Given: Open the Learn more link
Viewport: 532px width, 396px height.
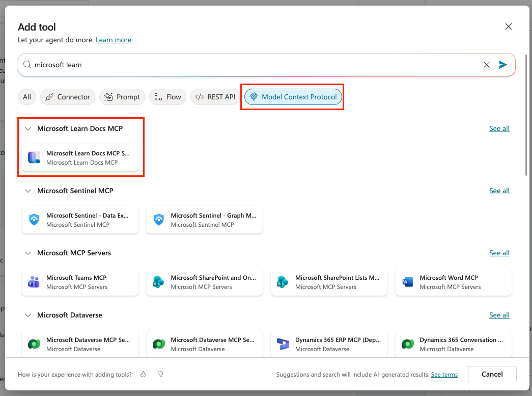Looking at the screenshot, I should tap(114, 40).
